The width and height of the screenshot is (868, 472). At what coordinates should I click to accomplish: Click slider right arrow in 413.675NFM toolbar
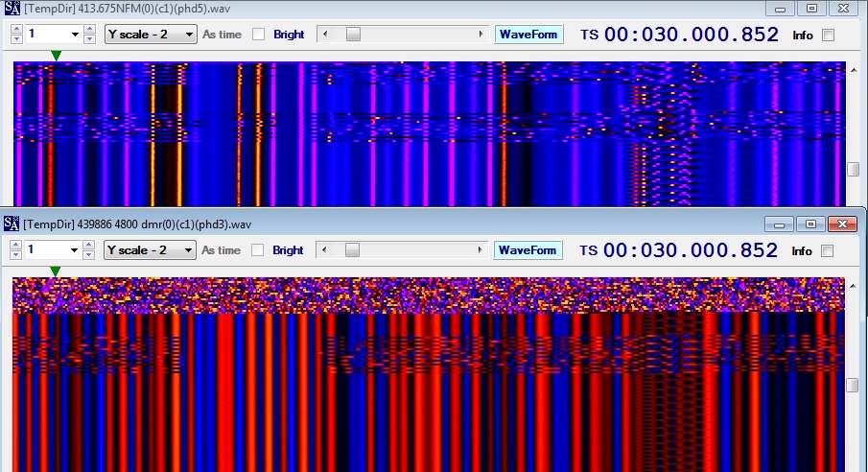click(x=481, y=35)
